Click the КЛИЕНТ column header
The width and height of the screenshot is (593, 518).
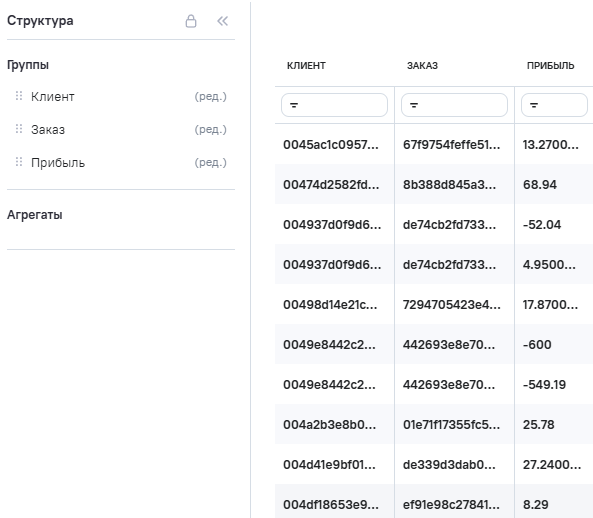(x=306, y=66)
